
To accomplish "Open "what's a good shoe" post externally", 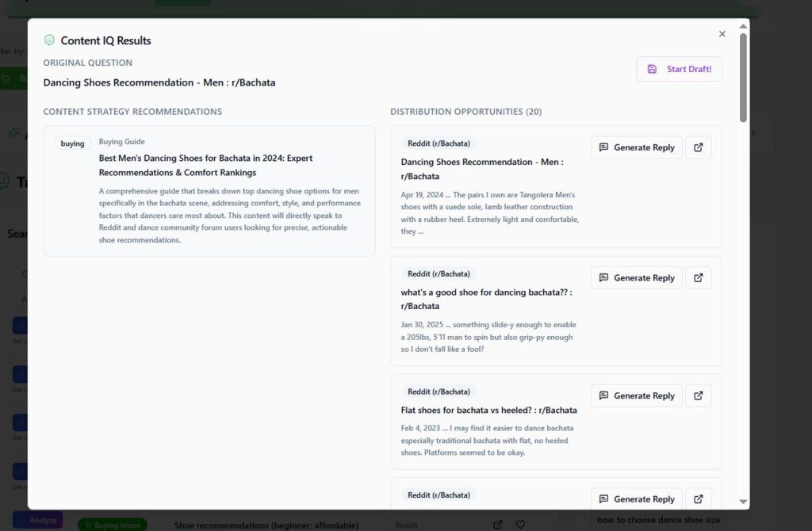I will 698,278.
